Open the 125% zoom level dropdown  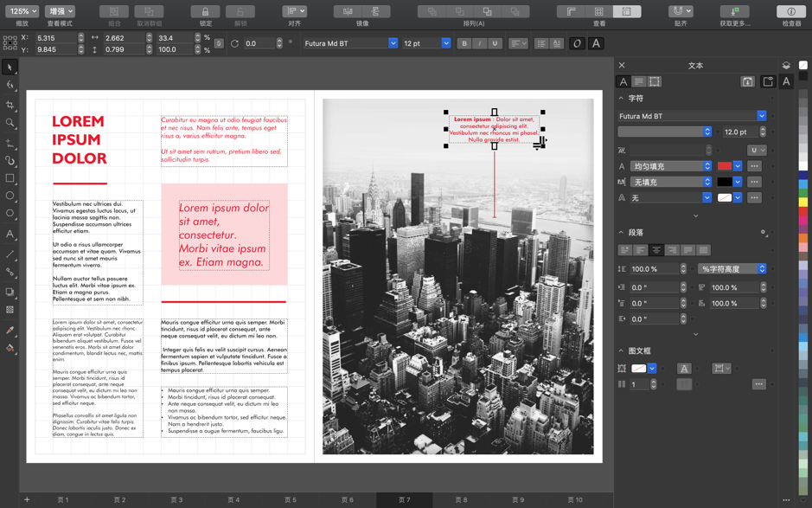(x=22, y=11)
